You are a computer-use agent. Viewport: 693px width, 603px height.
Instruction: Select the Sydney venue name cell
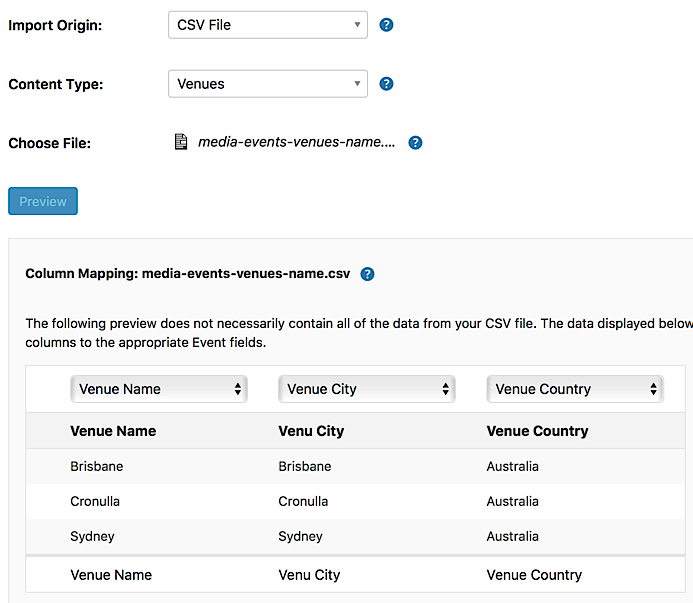92,536
